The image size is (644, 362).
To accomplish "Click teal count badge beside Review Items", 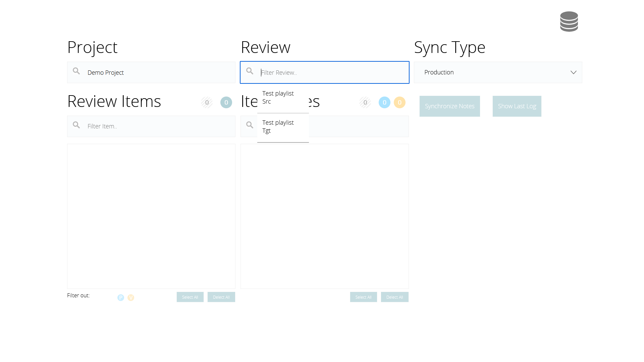I will point(226,103).
